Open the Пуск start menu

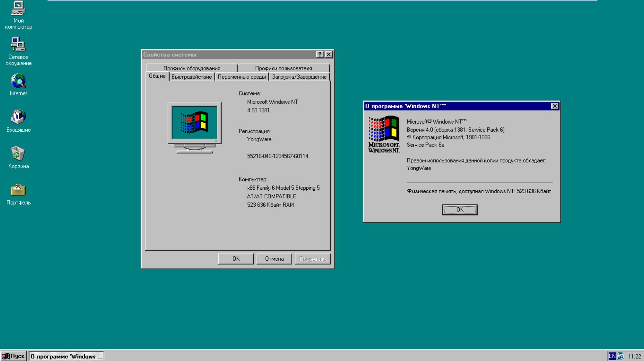click(14, 356)
